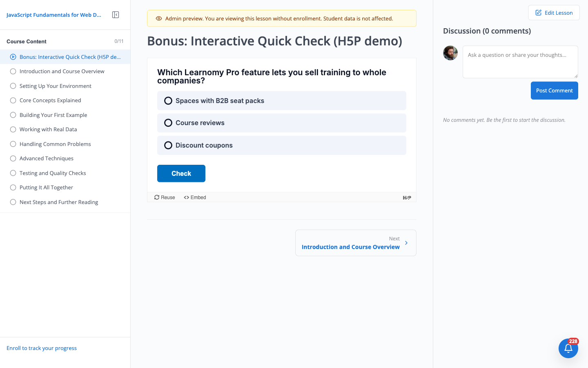
Task: Click completion circle for Introduction and Course Overview
Action: 13,72
